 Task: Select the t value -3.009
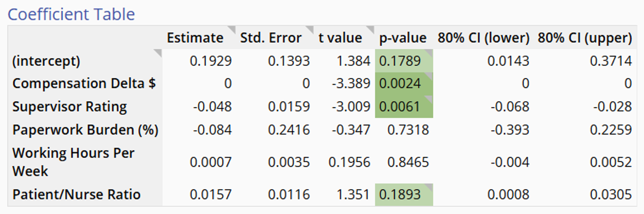(x=351, y=107)
